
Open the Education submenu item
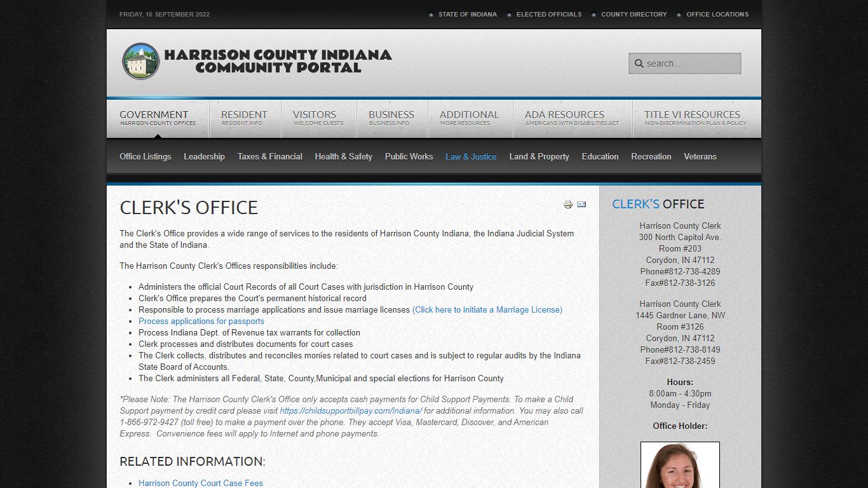point(600,156)
